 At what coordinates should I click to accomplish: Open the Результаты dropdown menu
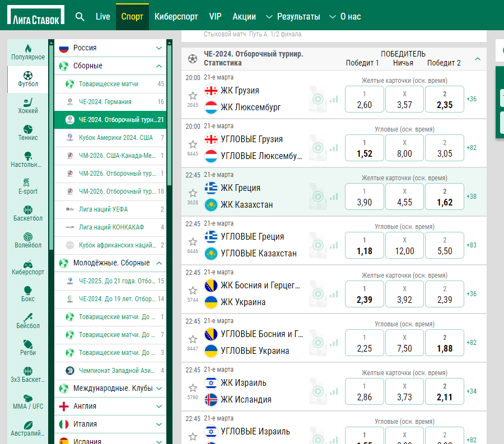pos(293,17)
